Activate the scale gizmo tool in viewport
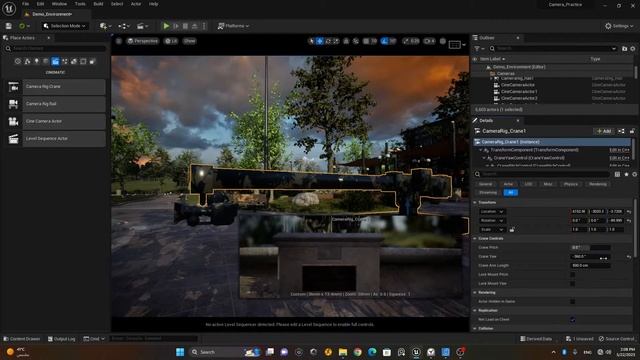 coord(336,41)
